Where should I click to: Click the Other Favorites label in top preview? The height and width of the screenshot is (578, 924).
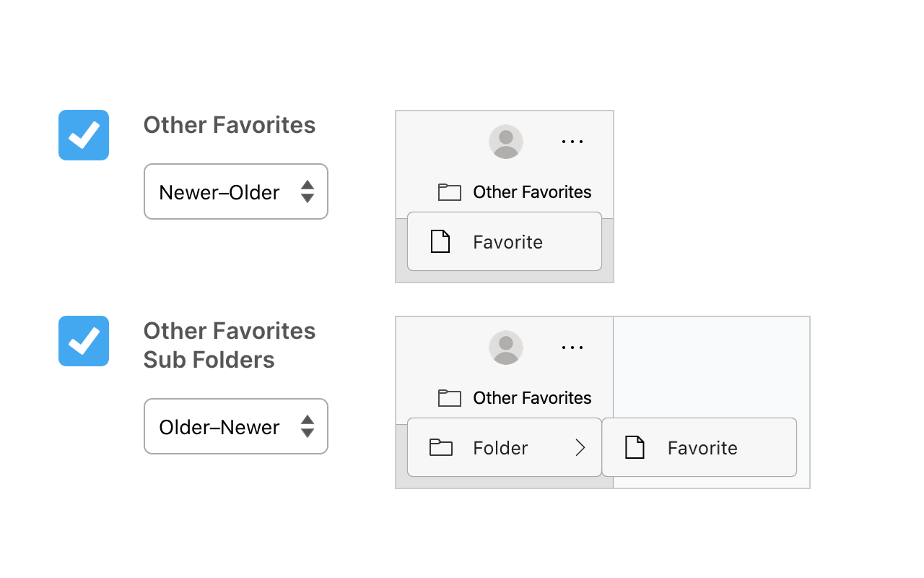tap(532, 192)
